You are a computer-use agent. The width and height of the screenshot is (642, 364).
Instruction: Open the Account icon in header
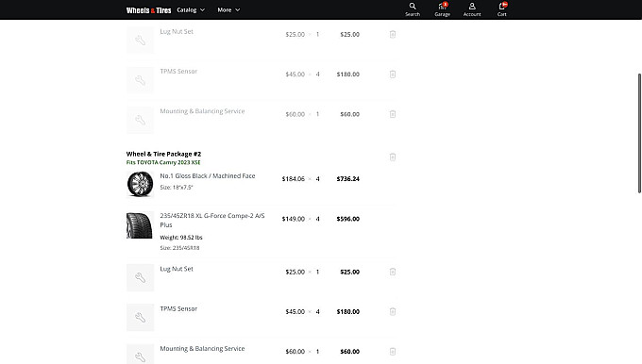472,9
